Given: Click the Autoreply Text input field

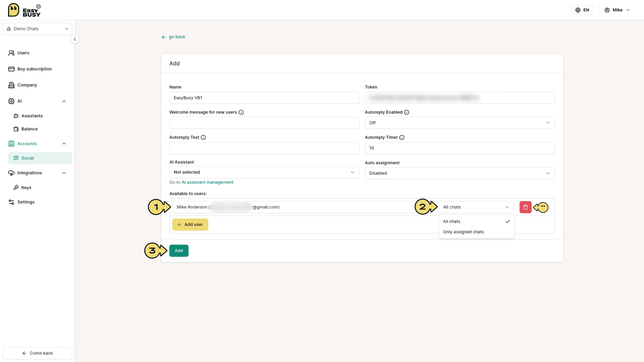Looking at the screenshot, I should [x=264, y=148].
